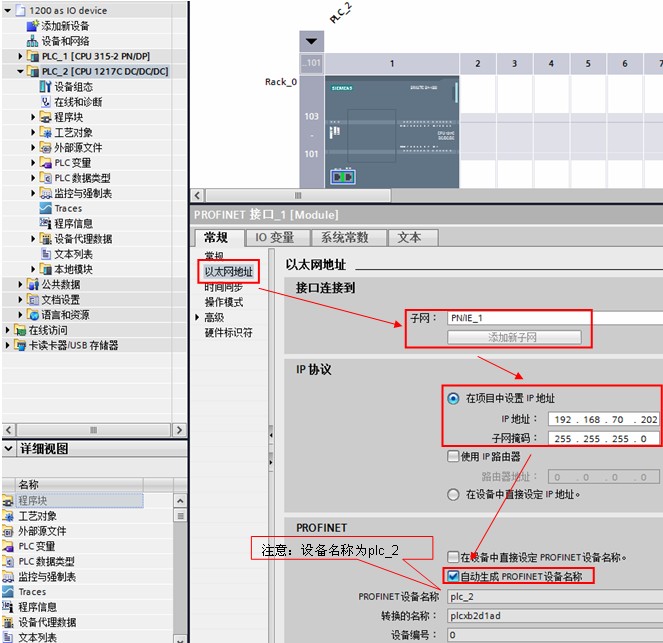Click rack slot 2 header
The width and height of the screenshot is (663, 643).
click(478, 63)
